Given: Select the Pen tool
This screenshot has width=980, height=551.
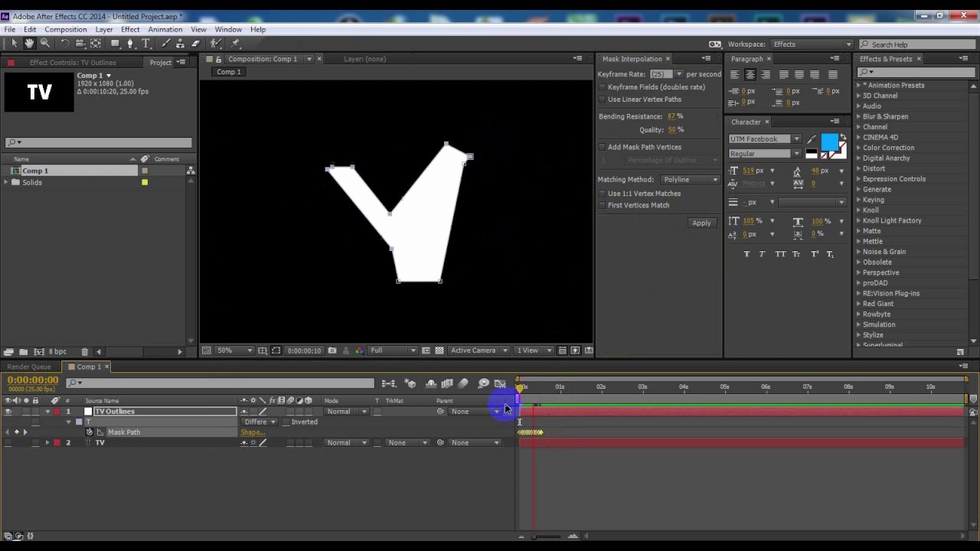Looking at the screenshot, I should point(130,44).
